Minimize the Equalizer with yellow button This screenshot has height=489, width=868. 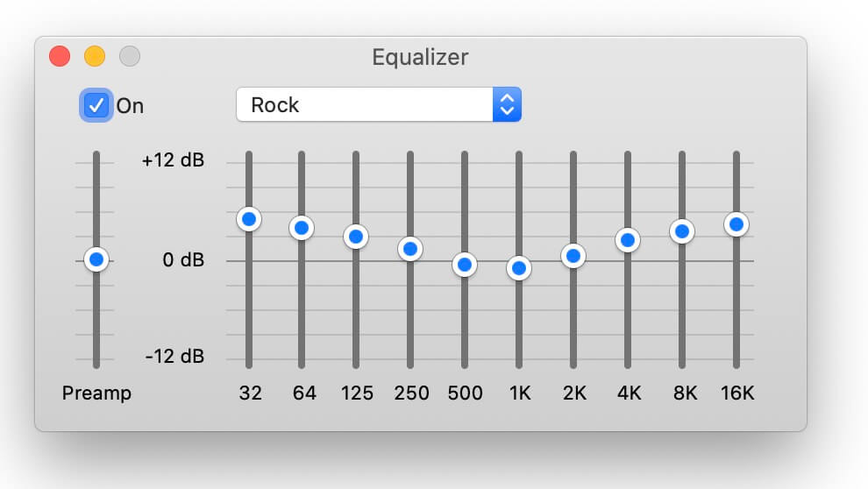(95, 56)
